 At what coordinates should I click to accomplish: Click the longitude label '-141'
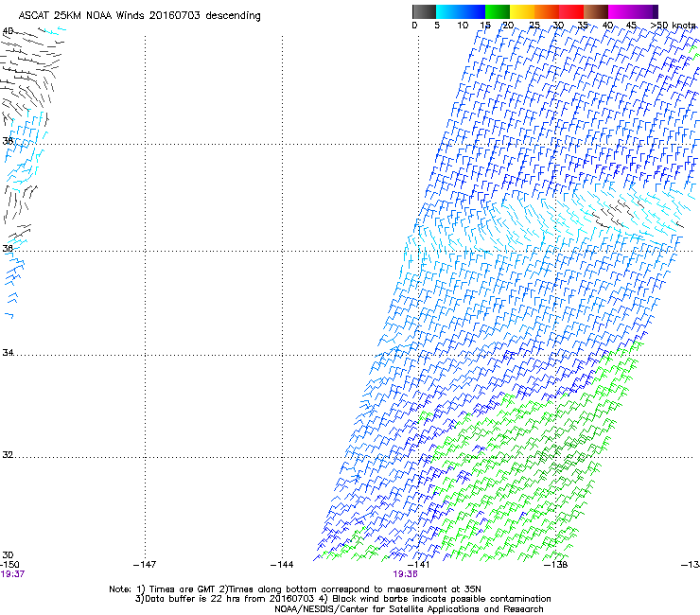pyautogui.click(x=418, y=565)
